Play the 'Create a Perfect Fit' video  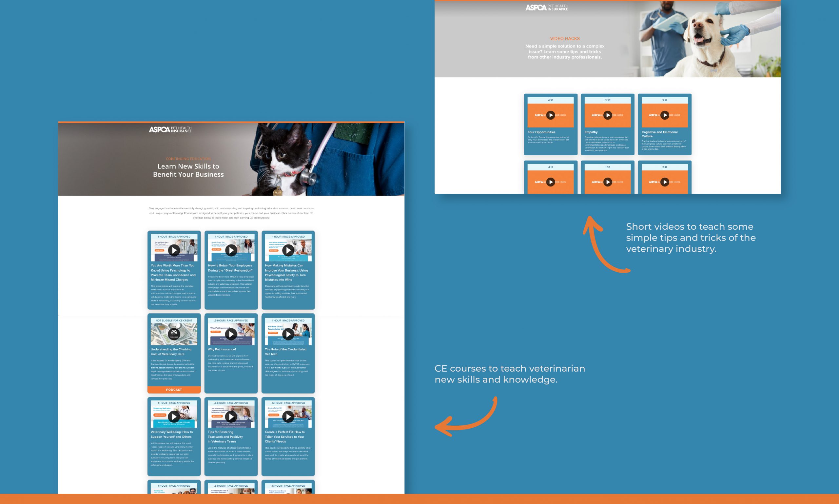pos(288,417)
